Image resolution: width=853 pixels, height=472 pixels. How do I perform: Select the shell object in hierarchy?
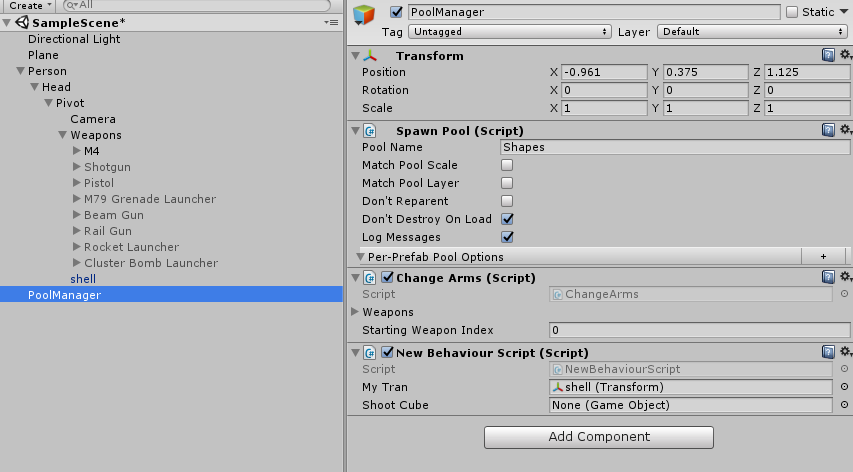tap(83, 278)
